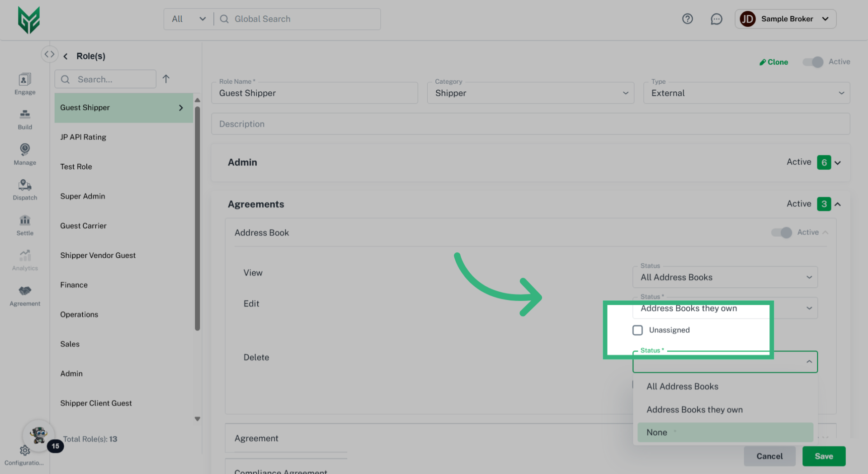
Task: Expand the Admin permissions section
Action: click(x=837, y=163)
